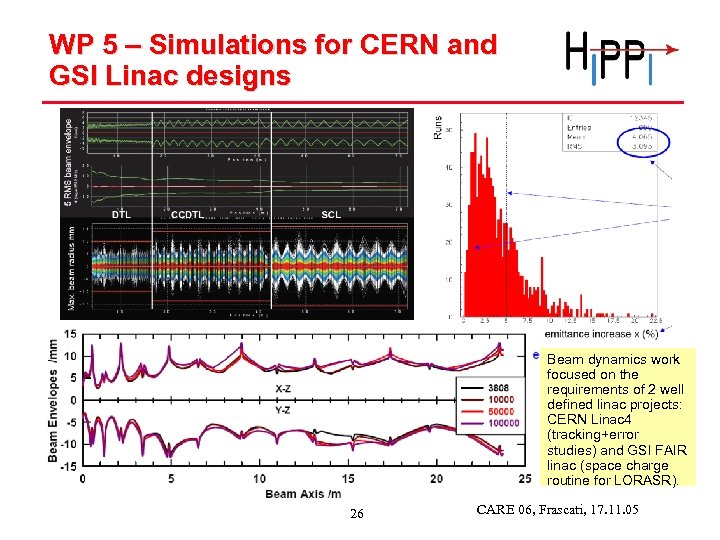720x540 pixels.
Task: Click the title line "GSI Linac designs"
Action: 169,75
